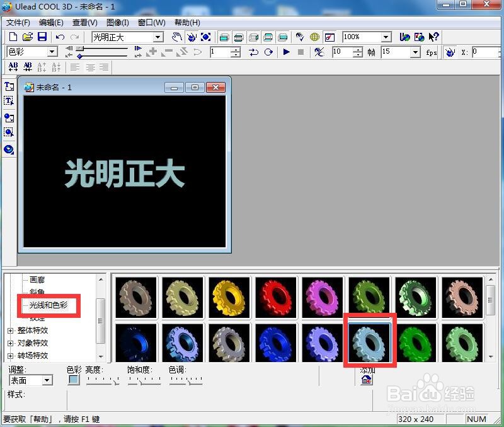Expand the 转场特效 tree node
This screenshot has height=427, width=504.
tap(10, 356)
